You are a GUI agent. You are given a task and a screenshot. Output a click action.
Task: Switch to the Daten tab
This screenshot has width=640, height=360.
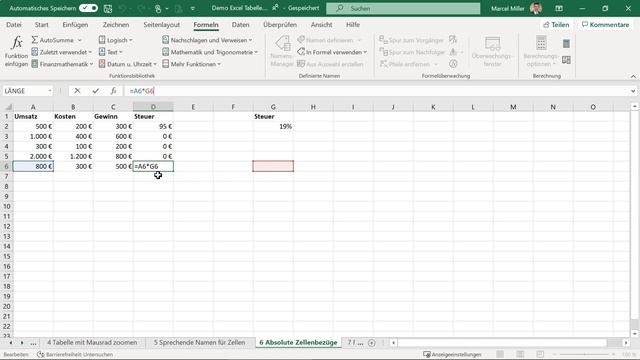click(240, 25)
